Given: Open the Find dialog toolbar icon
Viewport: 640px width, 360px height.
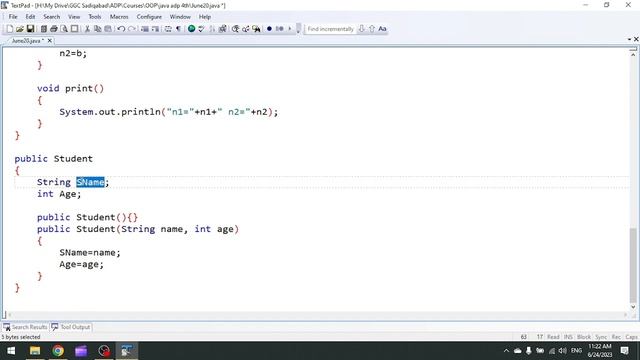Looking at the screenshot, I should pos(236,29).
